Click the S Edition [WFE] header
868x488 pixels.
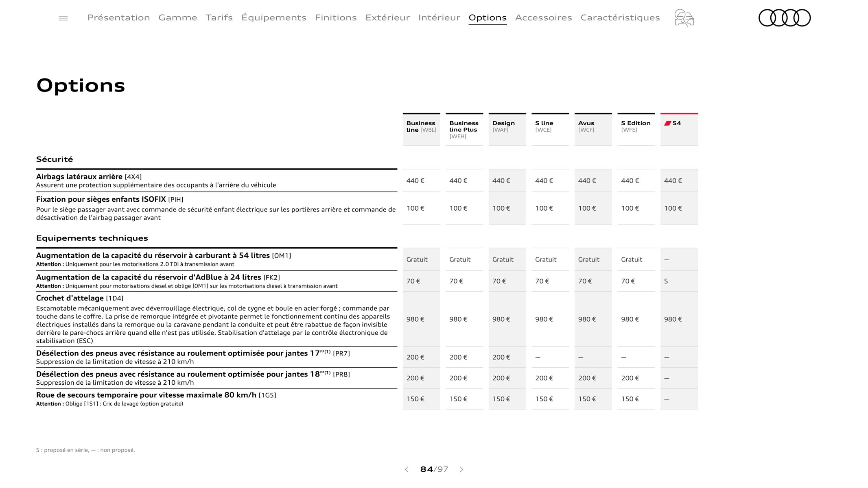point(636,129)
